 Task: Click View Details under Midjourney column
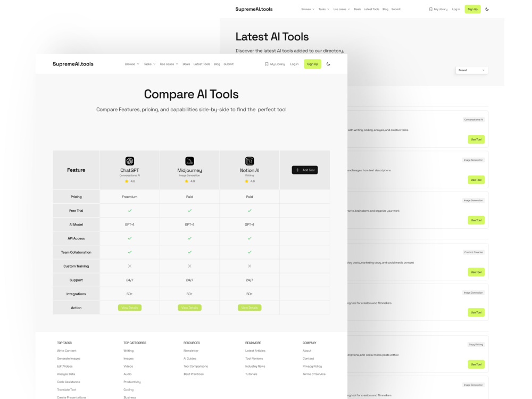coord(190,307)
